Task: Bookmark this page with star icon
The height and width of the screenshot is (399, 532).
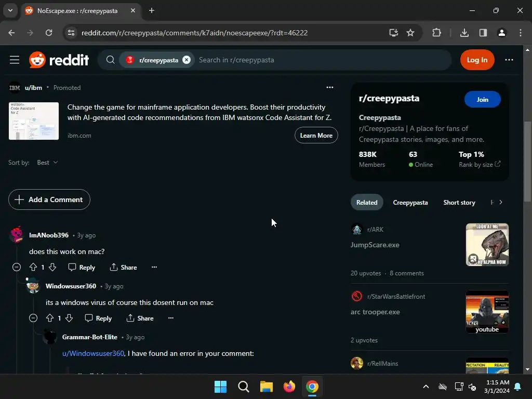Action: (410, 33)
